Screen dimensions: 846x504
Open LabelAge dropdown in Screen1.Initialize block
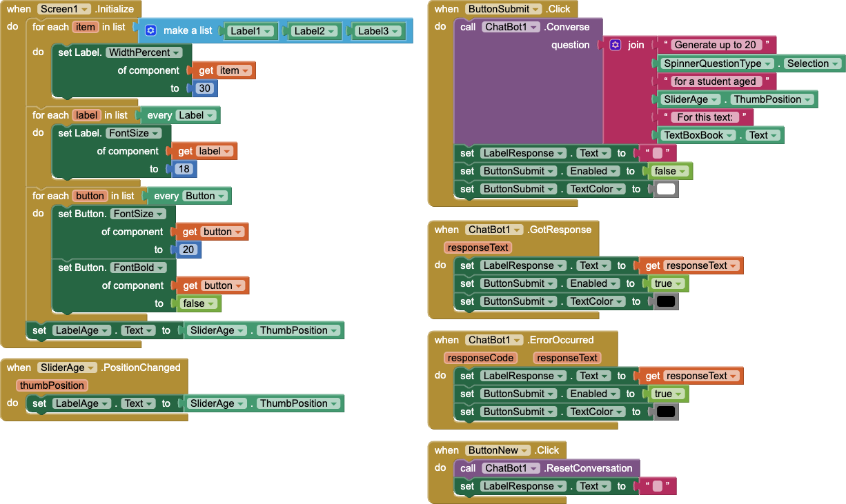82,330
